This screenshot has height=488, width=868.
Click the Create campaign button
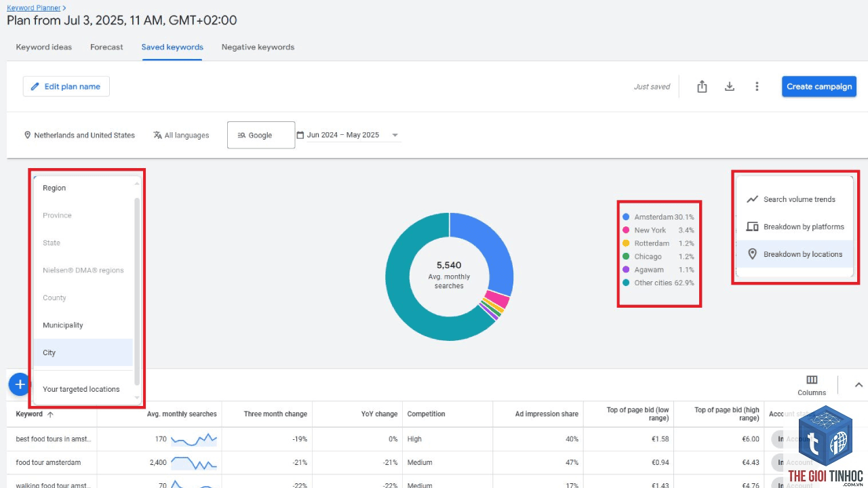point(819,87)
